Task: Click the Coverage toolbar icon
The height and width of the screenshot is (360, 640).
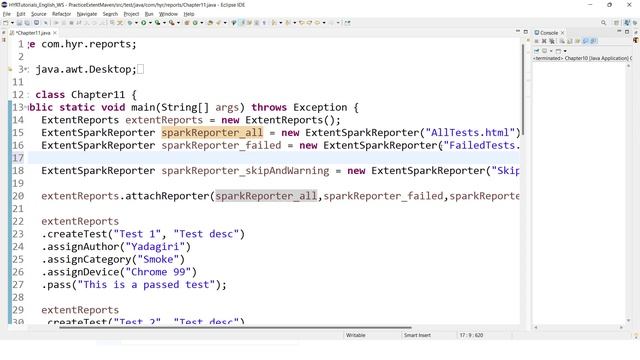Action: tap(158, 23)
